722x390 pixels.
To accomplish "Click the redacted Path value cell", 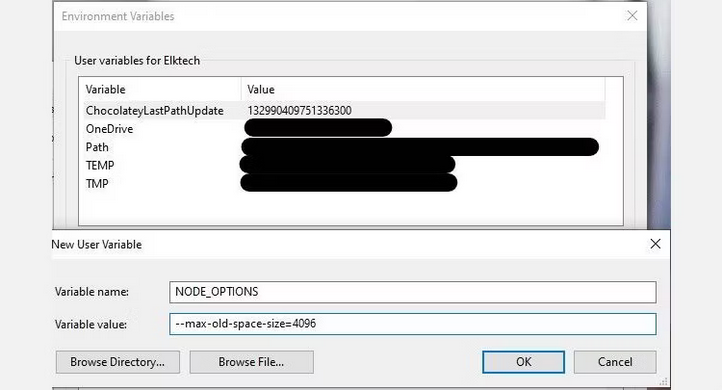I will 420,147.
